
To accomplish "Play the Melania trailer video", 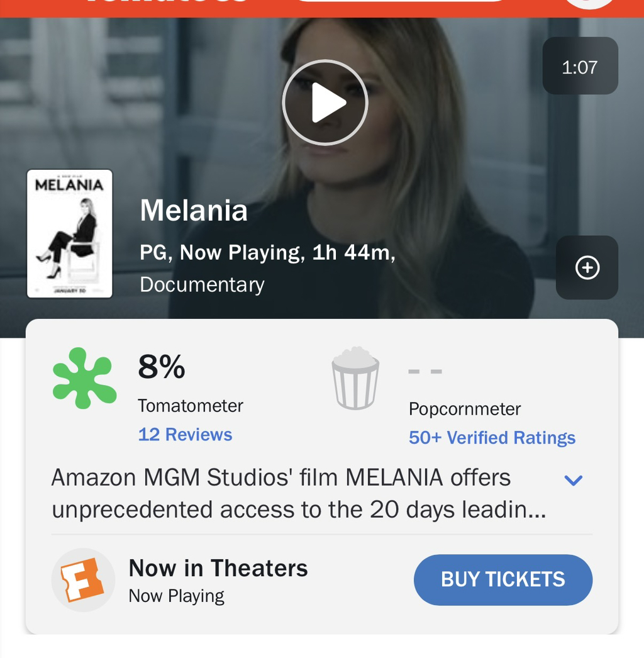I will pos(325,103).
